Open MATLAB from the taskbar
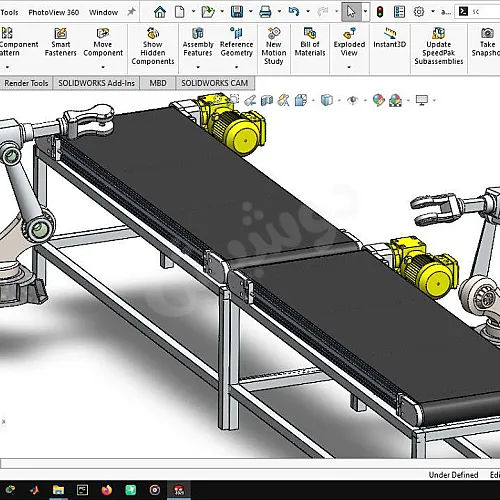 tap(34, 490)
